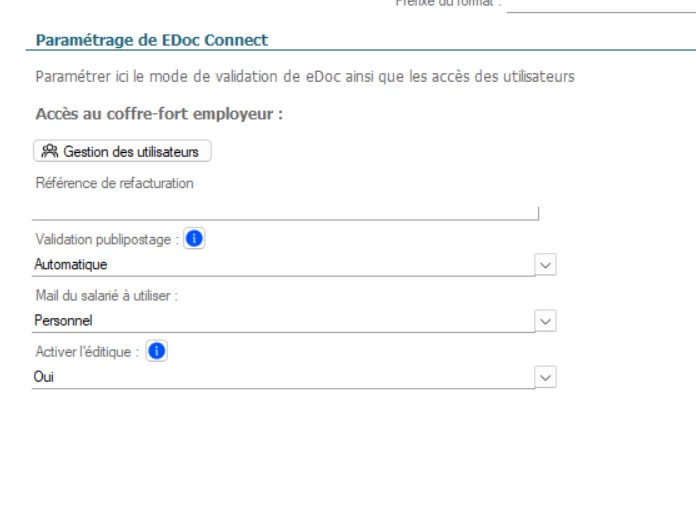This screenshot has width=696, height=506.
Task: Click Accès au coffre-fort employeur heading
Action: click(x=160, y=113)
